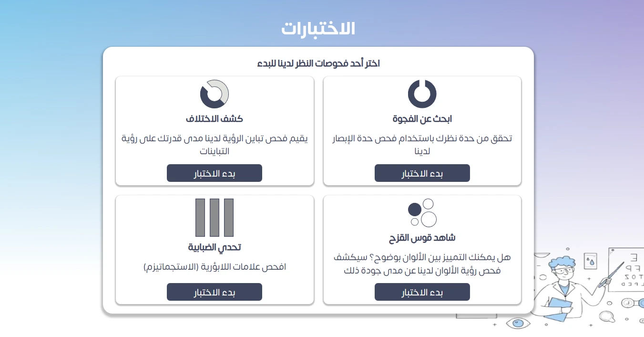Click the كشف الاختلاف card title
The height and width of the screenshot is (337, 644).
coord(215,119)
